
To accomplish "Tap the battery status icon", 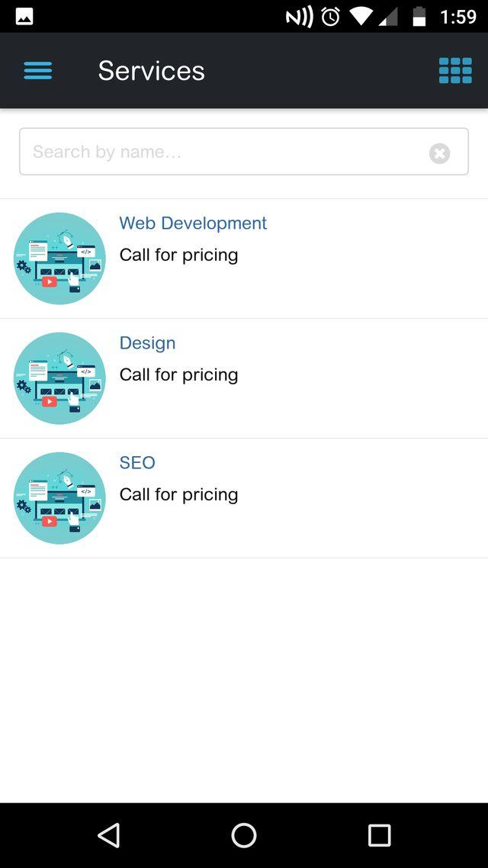I will pyautogui.click(x=419, y=17).
